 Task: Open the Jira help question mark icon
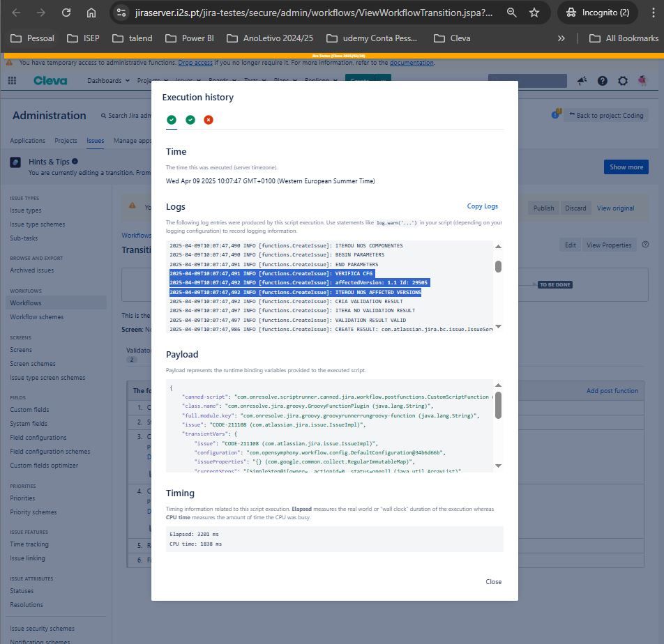tap(602, 82)
